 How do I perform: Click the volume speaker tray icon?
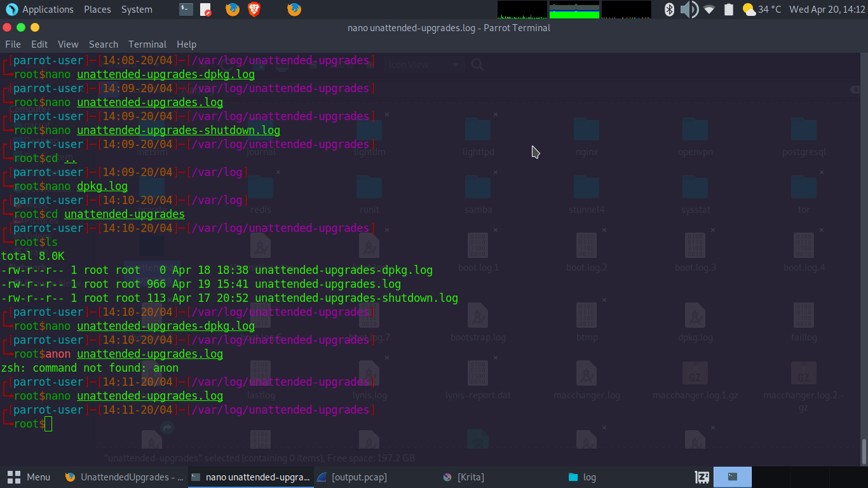pyautogui.click(x=689, y=10)
